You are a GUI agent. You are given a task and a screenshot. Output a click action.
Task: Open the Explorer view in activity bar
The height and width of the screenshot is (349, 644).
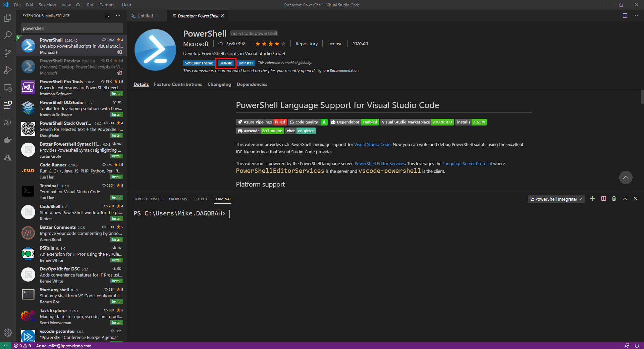(x=8, y=17)
